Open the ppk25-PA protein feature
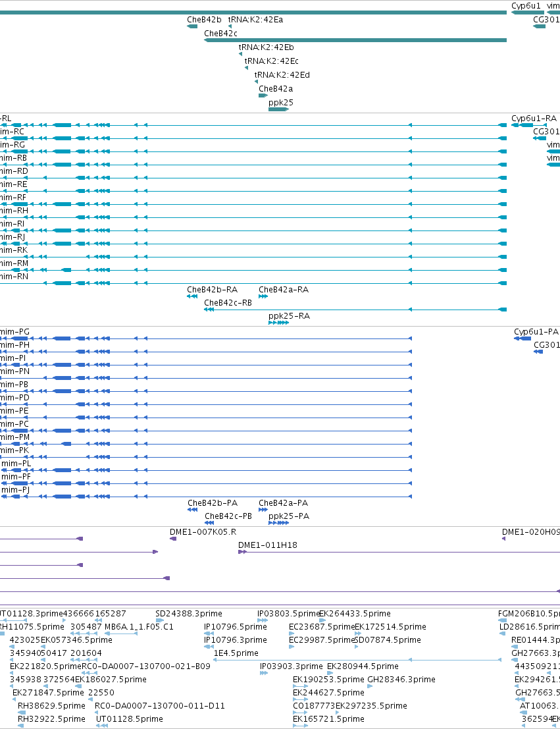This screenshot has height=729, width=560. click(x=278, y=523)
